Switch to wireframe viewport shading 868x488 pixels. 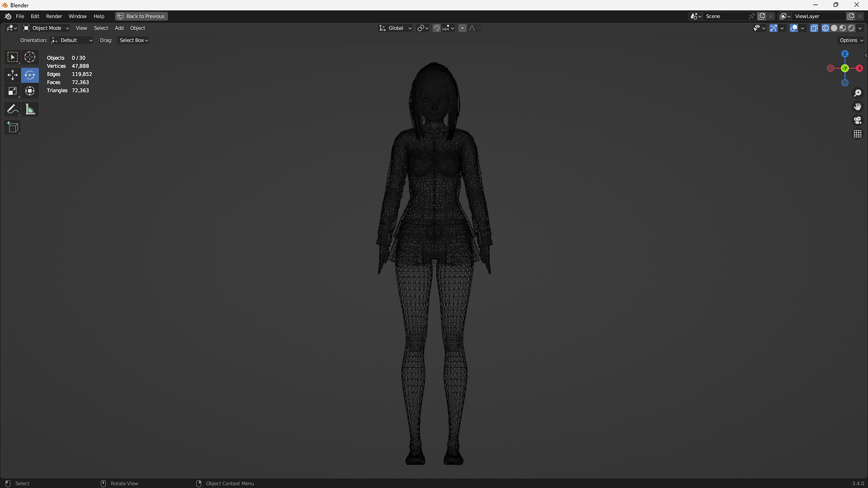[825, 28]
